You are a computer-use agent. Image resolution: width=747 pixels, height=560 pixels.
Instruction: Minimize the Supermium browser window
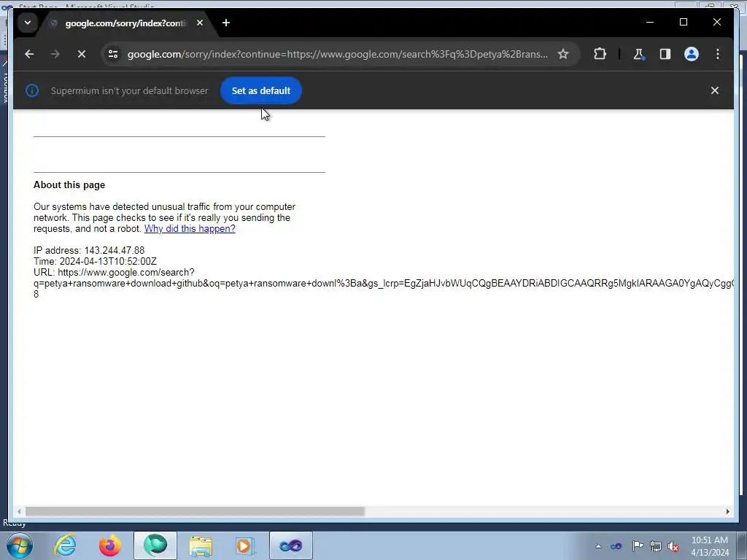coord(650,22)
